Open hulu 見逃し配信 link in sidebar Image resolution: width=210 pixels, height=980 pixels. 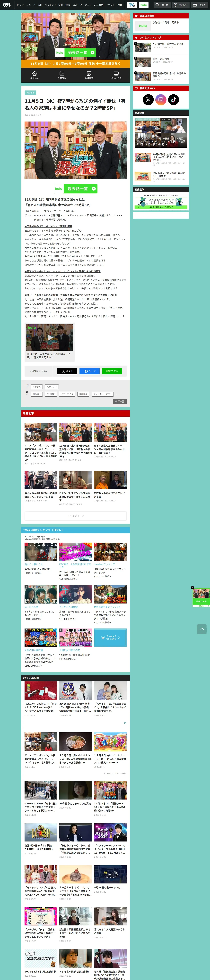161,25
